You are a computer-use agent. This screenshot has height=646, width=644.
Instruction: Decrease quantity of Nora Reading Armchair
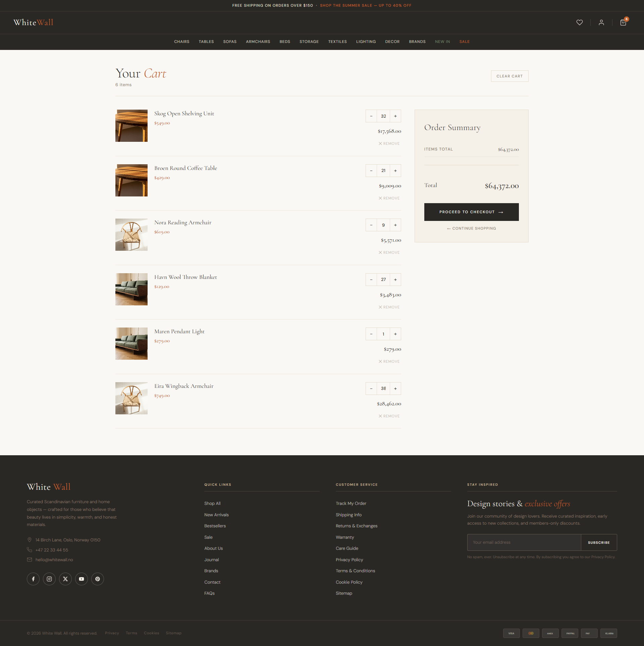pyautogui.click(x=371, y=225)
